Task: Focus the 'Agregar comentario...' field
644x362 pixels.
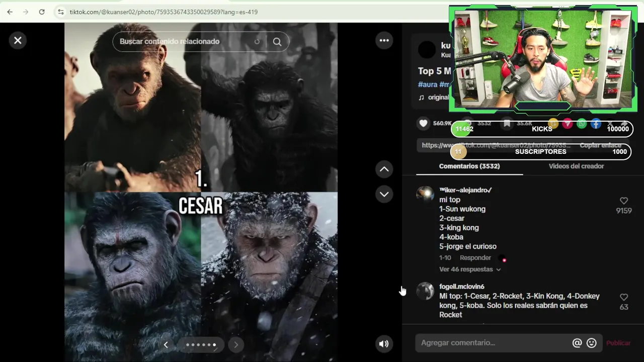Action: tap(493, 343)
